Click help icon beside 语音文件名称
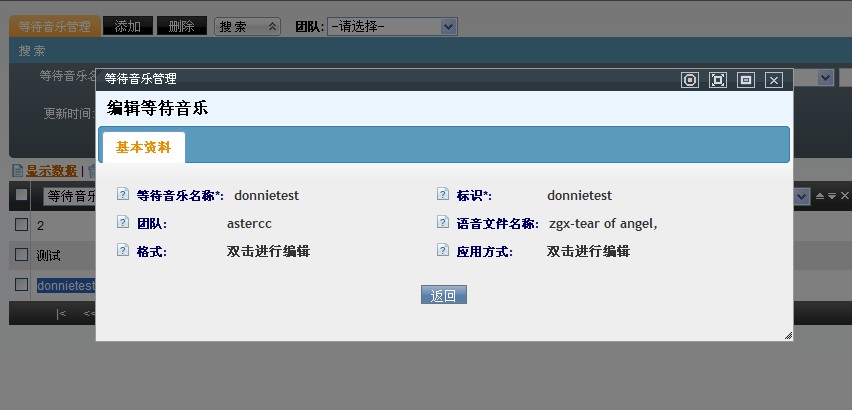This screenshot has height=410, width=852. pyautogui.click(x=443, y=223)
